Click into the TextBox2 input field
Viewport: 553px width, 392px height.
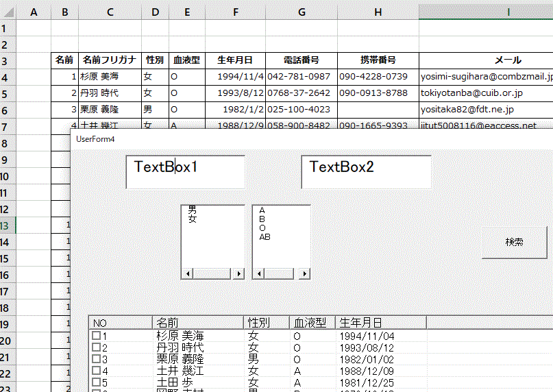click(x=366, y=171)
